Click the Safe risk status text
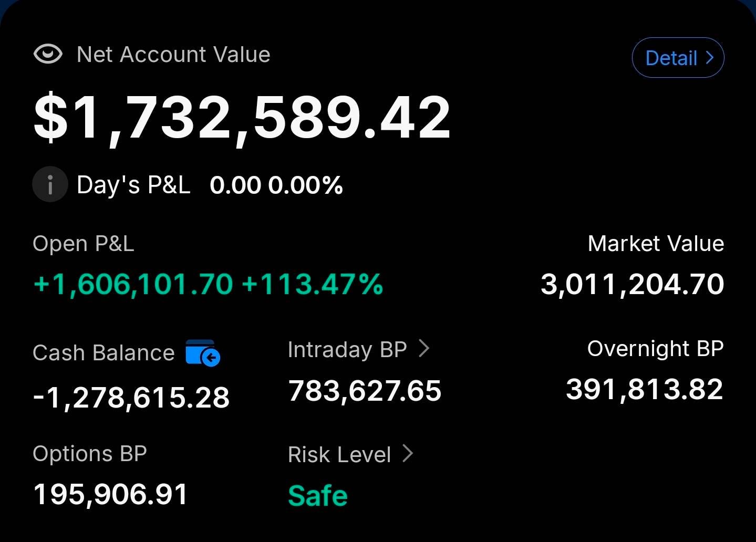The width and height of the screenshot is (756, 542). [x=318, y=495]
